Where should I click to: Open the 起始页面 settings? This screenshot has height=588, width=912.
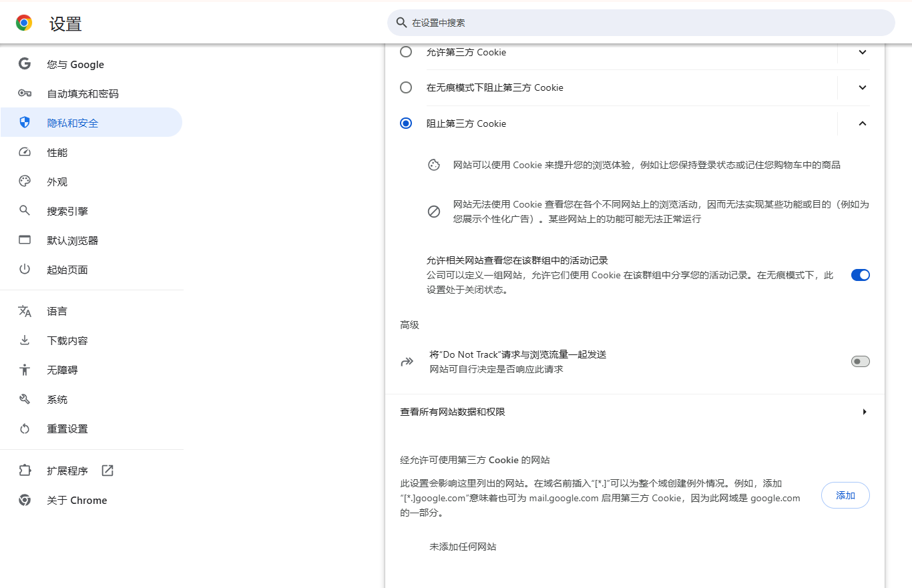pos(91,270)
